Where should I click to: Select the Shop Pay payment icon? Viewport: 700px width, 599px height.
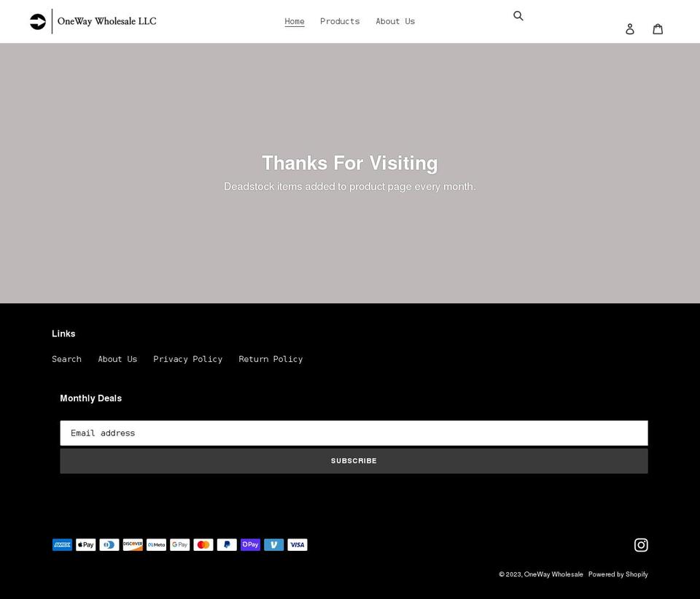[250, 544]
